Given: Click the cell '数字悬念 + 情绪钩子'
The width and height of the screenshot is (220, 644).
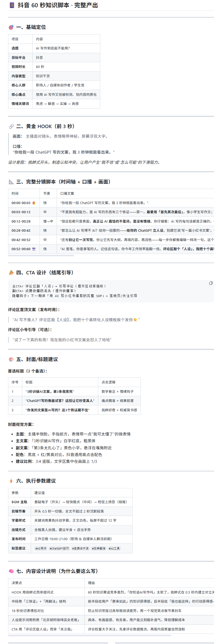Looking at the screenshot, I should (x=119, y=392).
